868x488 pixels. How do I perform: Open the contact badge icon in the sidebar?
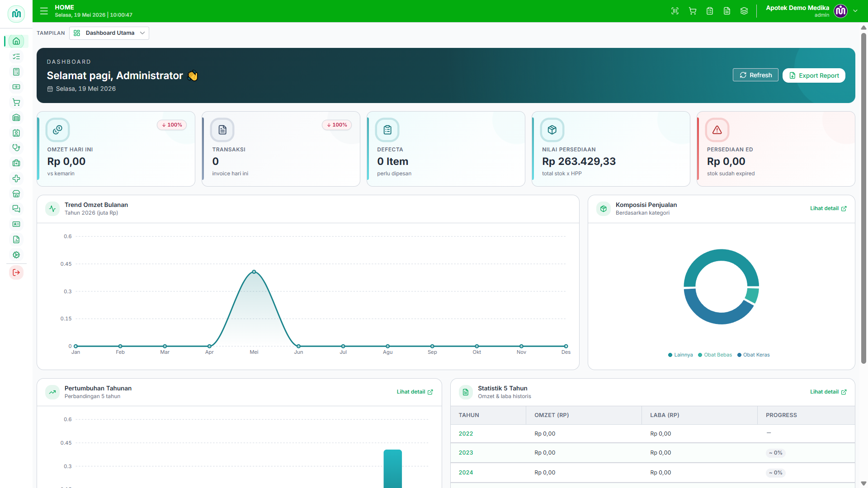[x=16, y=133]
